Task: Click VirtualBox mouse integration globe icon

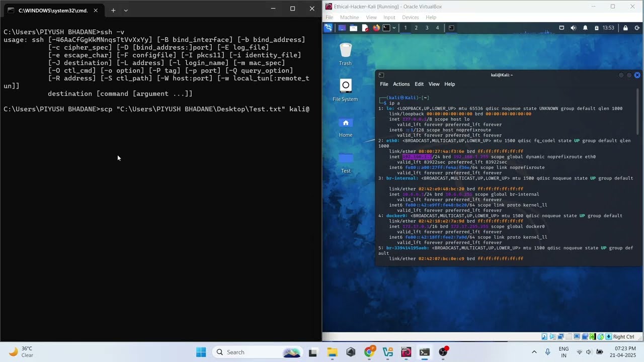Action: click(601, 336)
